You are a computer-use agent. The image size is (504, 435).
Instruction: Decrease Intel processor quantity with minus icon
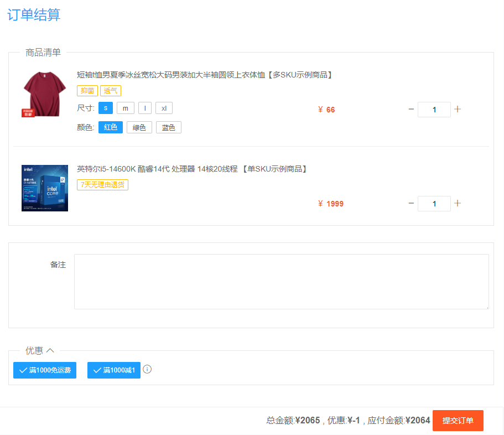click(411, 204)
